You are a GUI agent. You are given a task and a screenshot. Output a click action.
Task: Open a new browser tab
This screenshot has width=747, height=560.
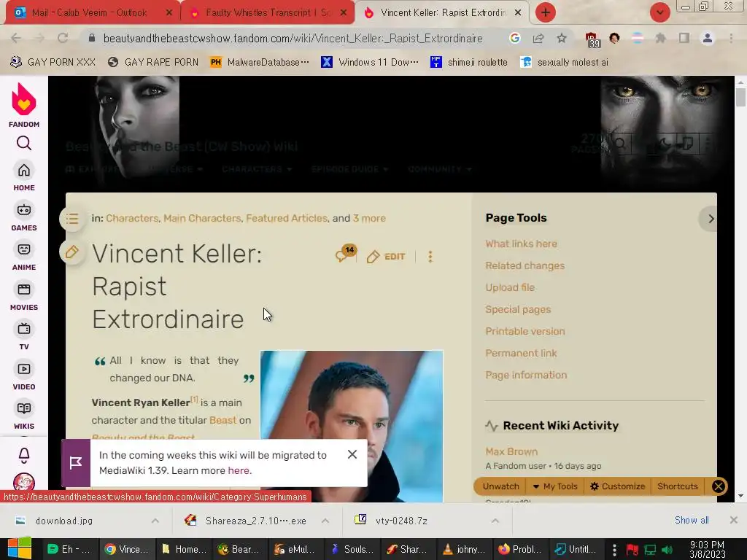coord(546,12)
